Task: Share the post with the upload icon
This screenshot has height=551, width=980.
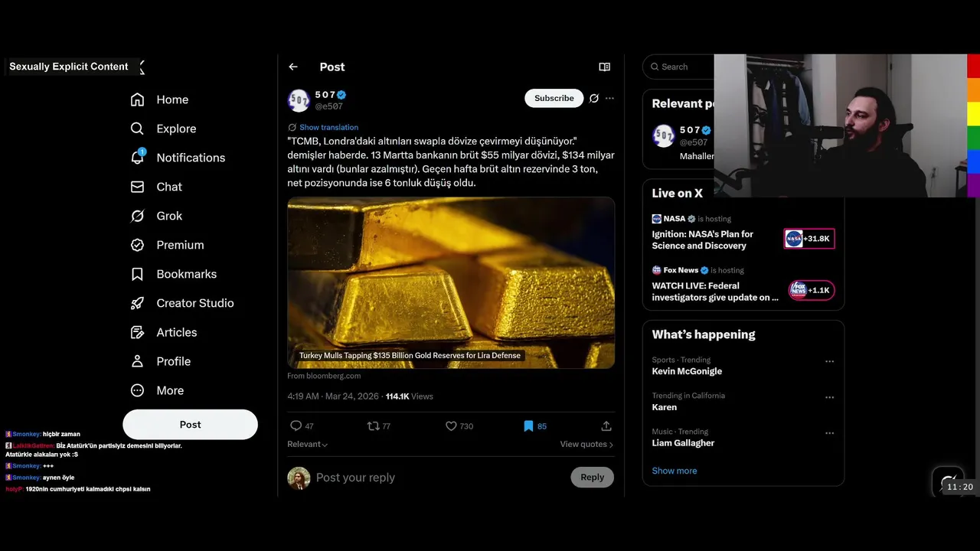Action: pyautogui.click(x=606, y=426)
